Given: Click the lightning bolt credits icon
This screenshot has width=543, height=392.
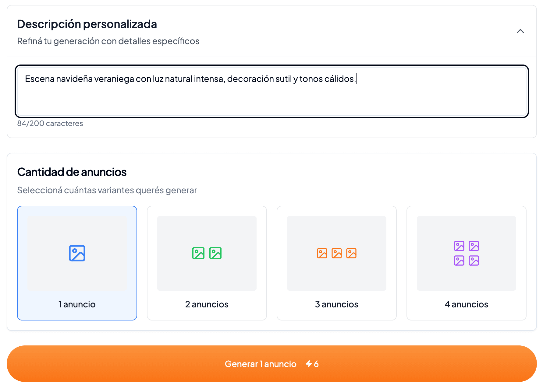Looking at the screenshot, I should [x=309, y=364].
